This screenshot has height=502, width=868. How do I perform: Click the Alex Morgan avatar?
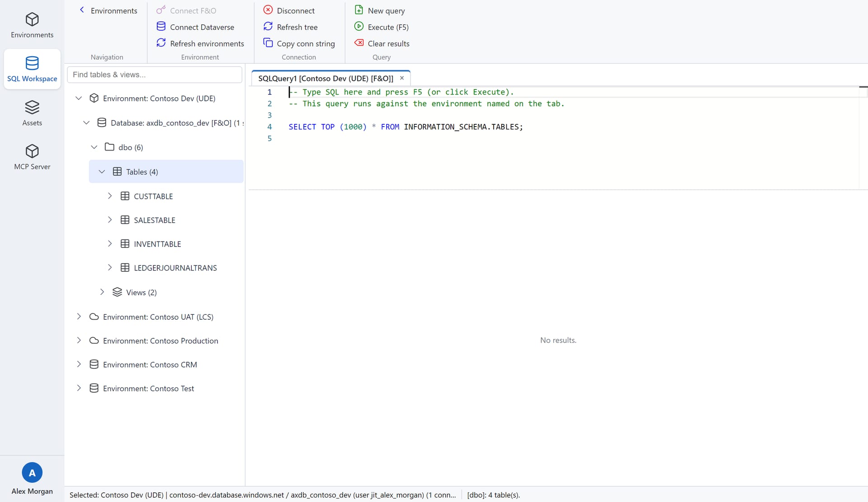(x=32, y=473)
